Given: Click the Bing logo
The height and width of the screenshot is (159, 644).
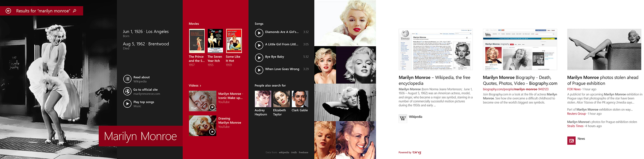Looking at the screenshot, I should pyautogui.click(x=417, y=152).
